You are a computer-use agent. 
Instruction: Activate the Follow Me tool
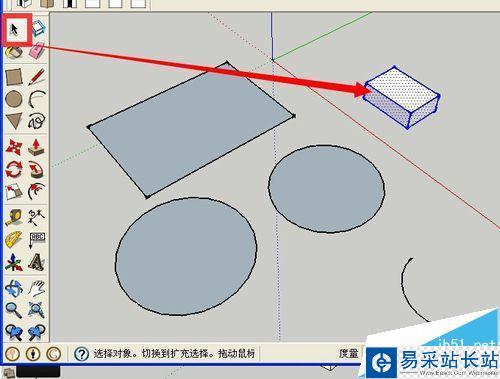[36, 169]
